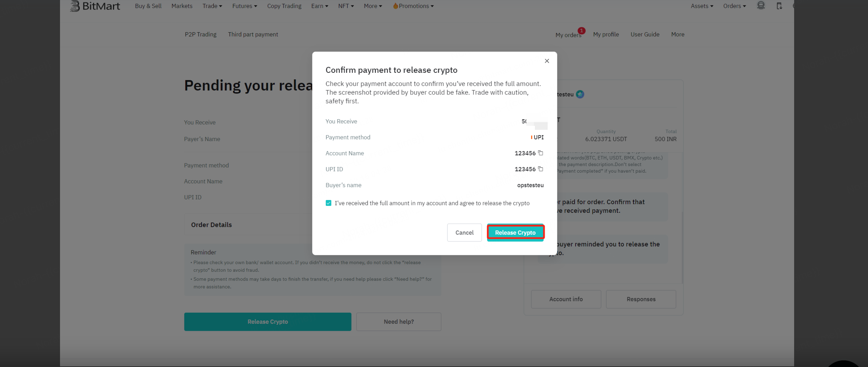This screenshot has width=868, height=367.
Task: Confirm with the Release Crypto button
Action: (515, 232)
